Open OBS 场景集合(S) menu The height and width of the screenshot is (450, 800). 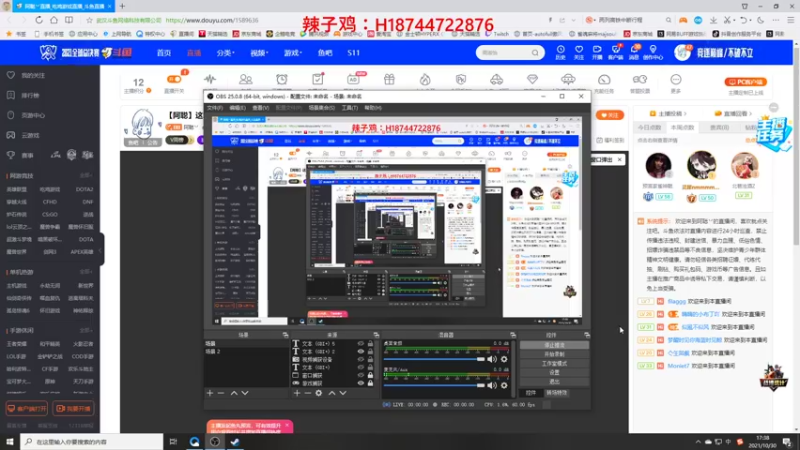(321, 108)
